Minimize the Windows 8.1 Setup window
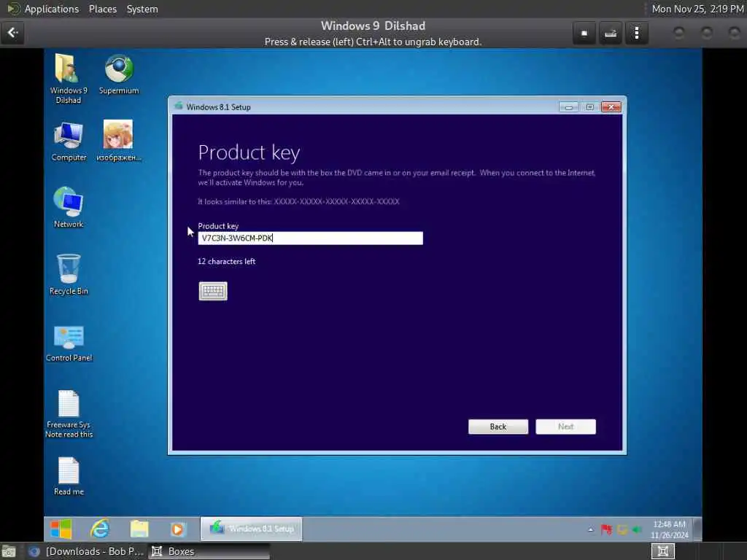Image resolution: width=747 pixels, height=560 pixels. click(x=569, y=107)
